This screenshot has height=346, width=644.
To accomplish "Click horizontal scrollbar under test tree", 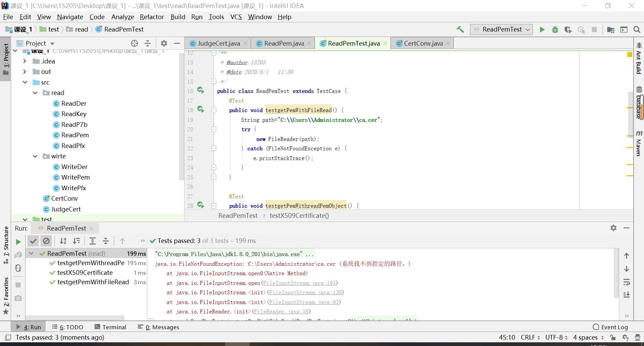I will [74, 317].
